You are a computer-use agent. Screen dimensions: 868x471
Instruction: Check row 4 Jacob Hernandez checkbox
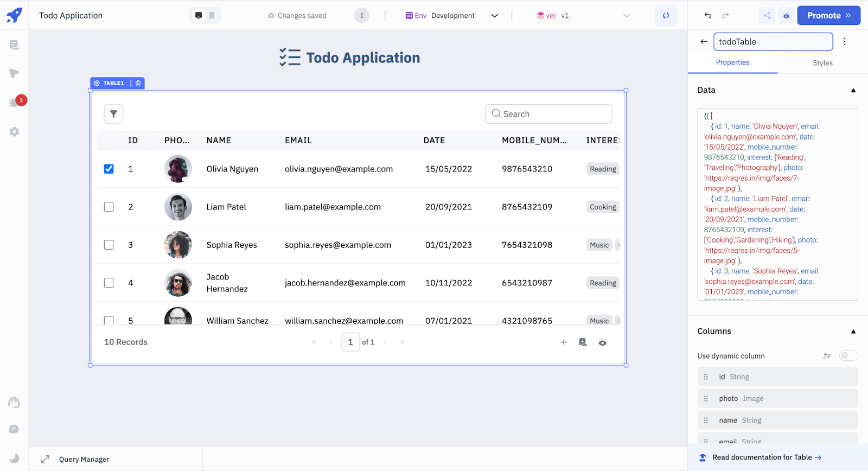point(109,283)
